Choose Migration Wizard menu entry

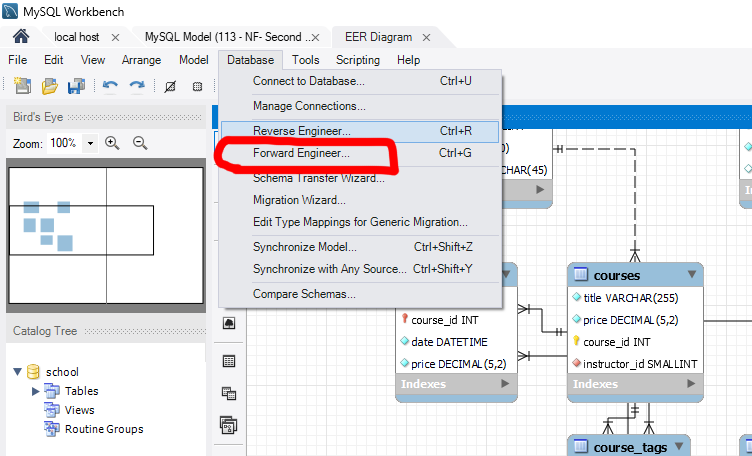pyautogui.click(x=360, y=200)
